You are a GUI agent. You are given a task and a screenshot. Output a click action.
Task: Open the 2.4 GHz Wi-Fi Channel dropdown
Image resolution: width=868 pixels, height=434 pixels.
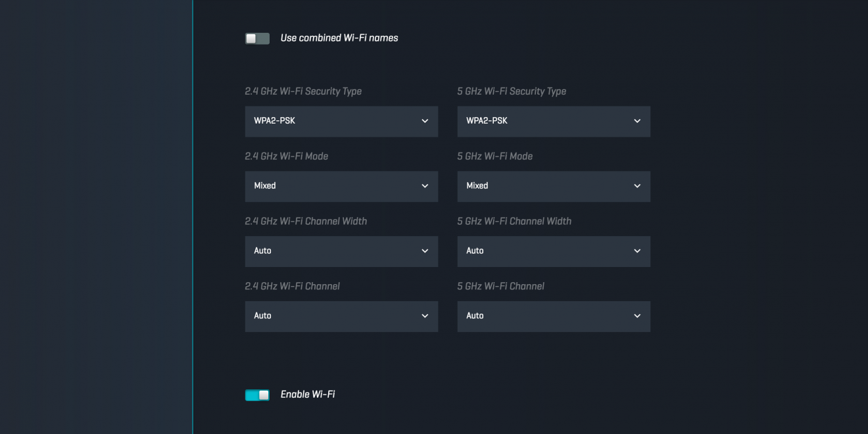tap(341, 316)
